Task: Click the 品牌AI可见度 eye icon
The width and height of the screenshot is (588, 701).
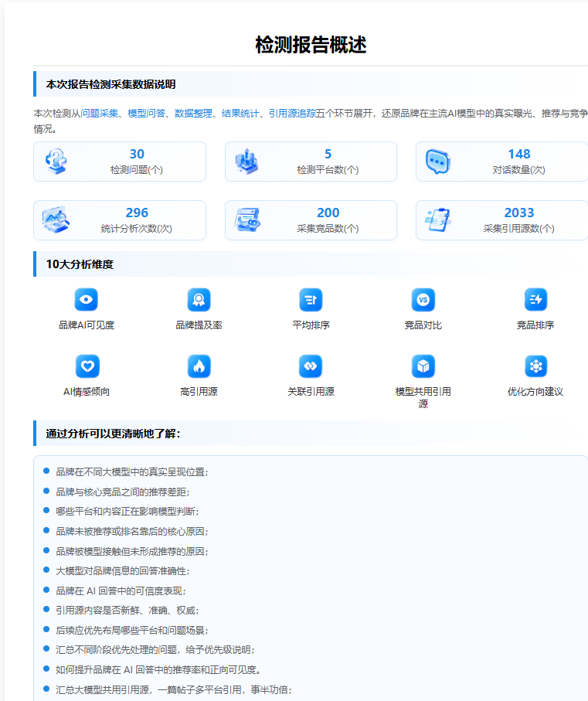Action: click(87, 300)
